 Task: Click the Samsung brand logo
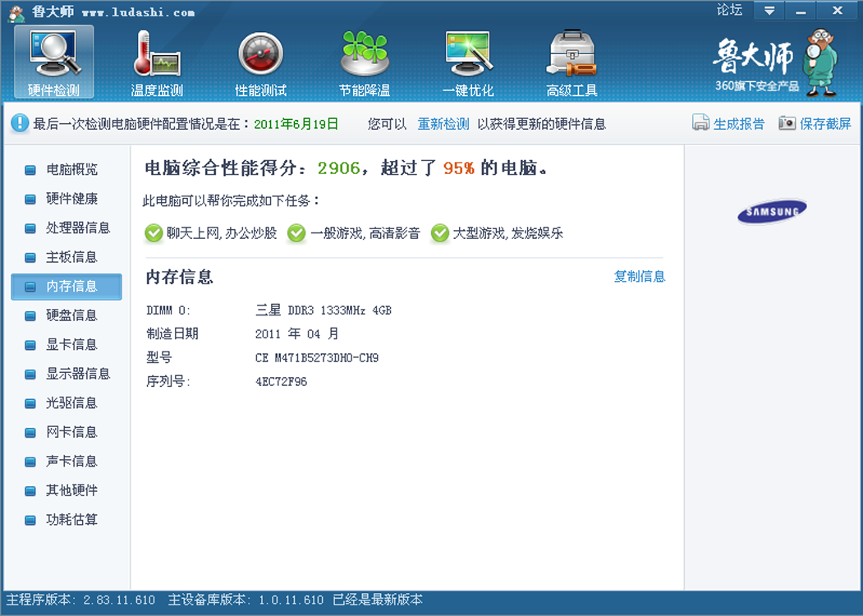772,211
